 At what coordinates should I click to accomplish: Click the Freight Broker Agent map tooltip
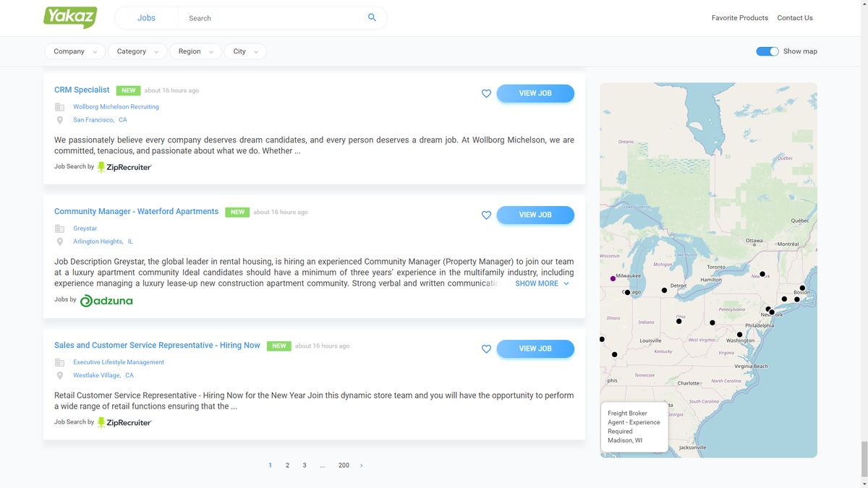[634, 427]
